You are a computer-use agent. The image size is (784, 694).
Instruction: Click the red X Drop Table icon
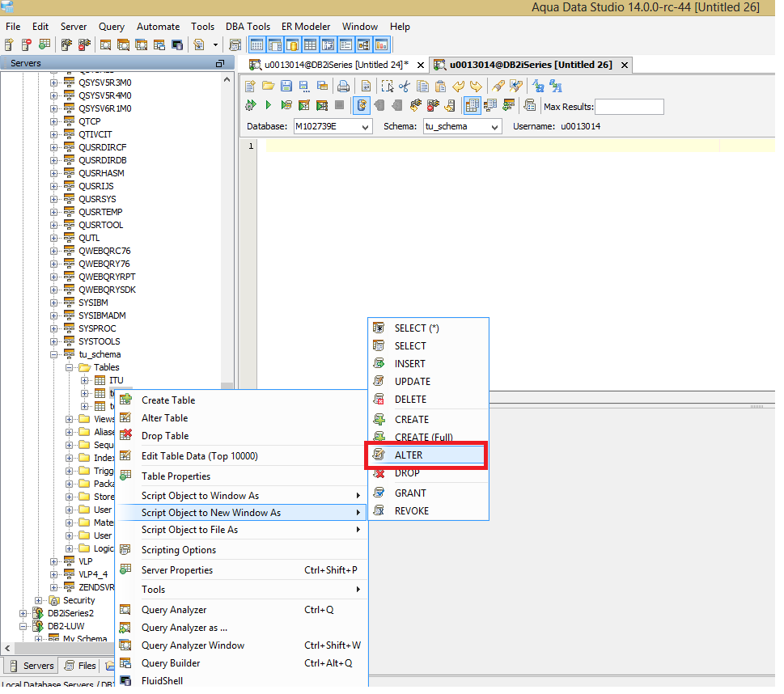(126, 435)
